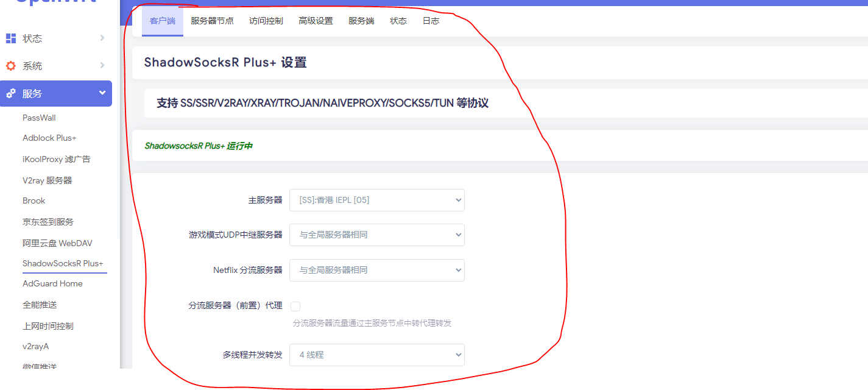The height and width of the screenshot is (390, 868).
Task: Click the 分流服务器流量通过主服务节点中转代理转发 hint text
Action: pos(372,323)
